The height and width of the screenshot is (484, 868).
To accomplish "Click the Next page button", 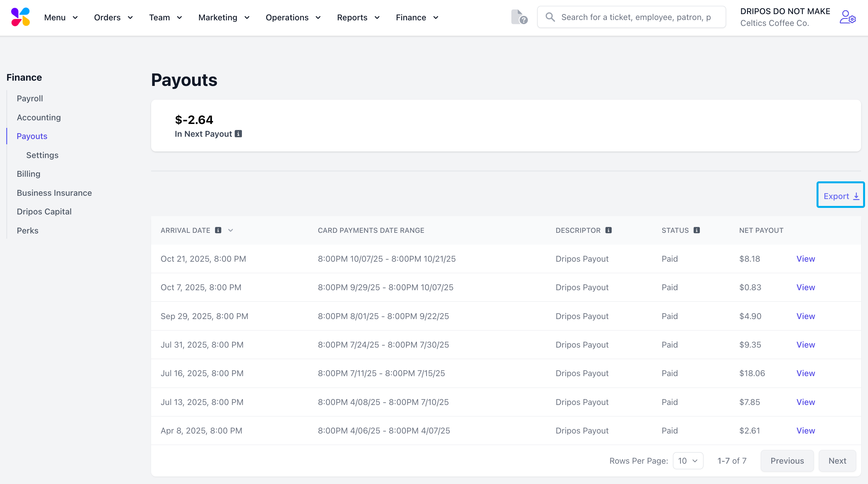I will click(x=837, y=461).
